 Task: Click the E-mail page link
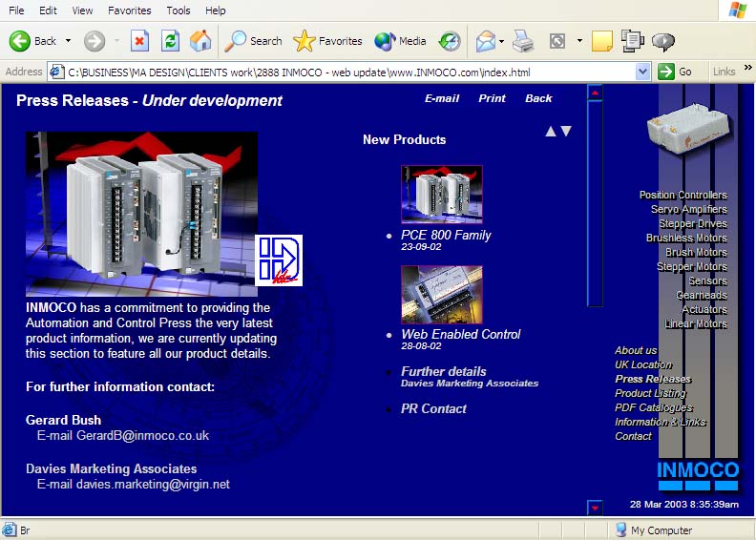[x=442, y=98]
